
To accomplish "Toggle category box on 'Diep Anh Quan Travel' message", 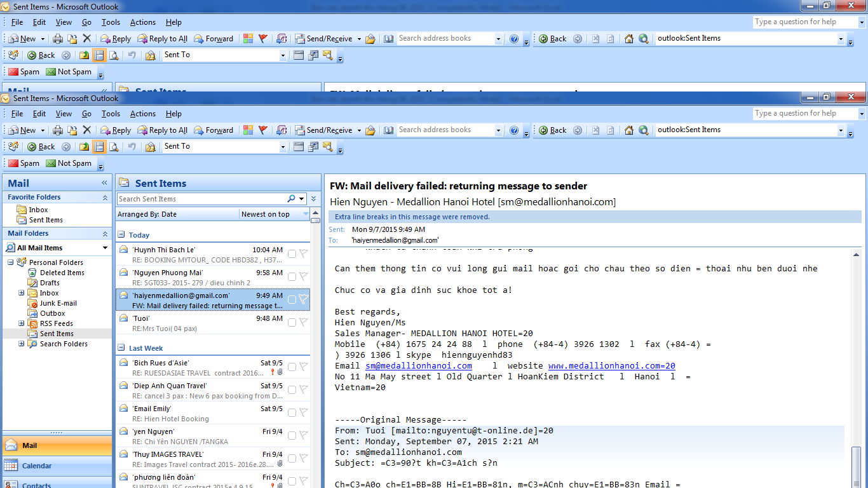I will click(x=292, y=390).
